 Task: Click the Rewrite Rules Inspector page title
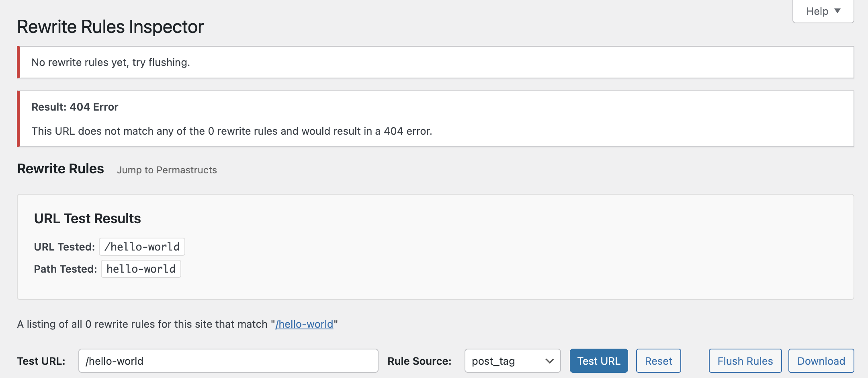pyautogui.click(x=111, y=27)
